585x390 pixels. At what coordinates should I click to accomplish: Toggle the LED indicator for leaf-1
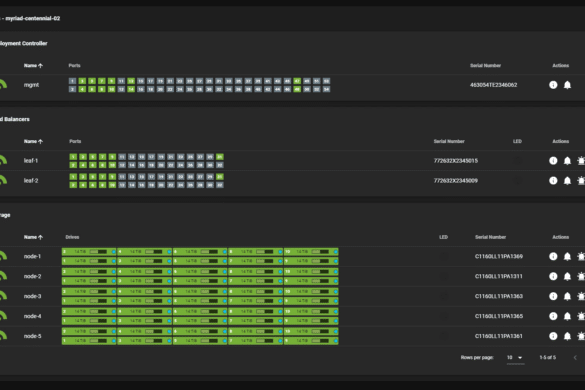[x=517, y=161]
